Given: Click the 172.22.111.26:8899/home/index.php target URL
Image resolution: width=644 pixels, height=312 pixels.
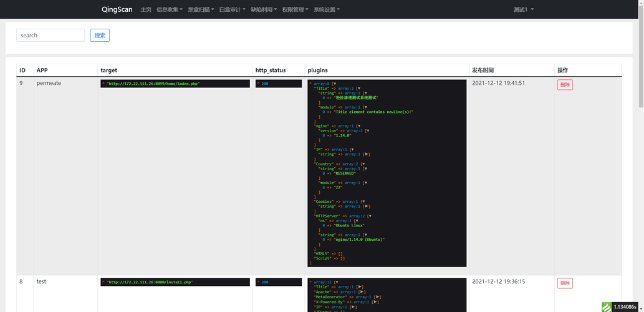Looking at the screenshot, I should click(x=153, y=84).
